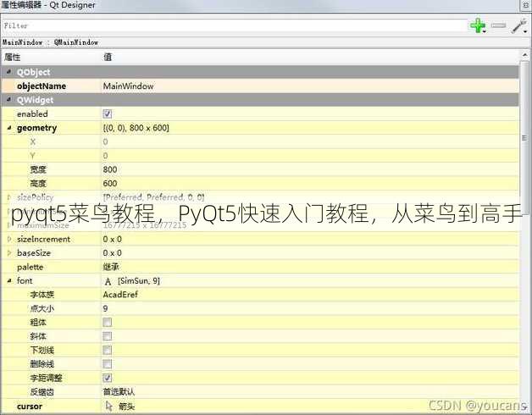This screenshot has height=415, width=532.
Task: Select the objectName property name
Action: (42, 86)
